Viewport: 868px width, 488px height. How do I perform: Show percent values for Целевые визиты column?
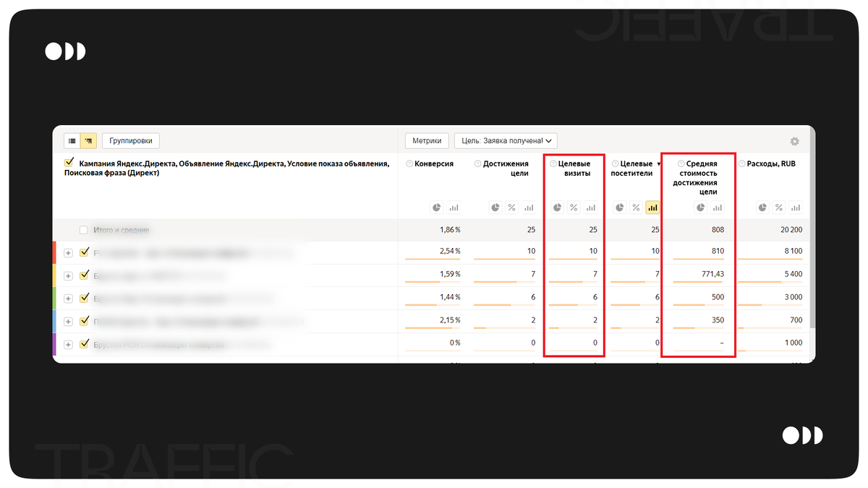pos(574,207)
